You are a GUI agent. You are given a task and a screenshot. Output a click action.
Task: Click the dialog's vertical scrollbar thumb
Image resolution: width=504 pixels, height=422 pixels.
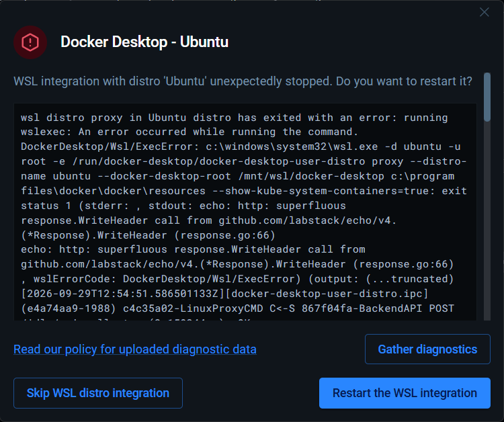tap(487, 97)
